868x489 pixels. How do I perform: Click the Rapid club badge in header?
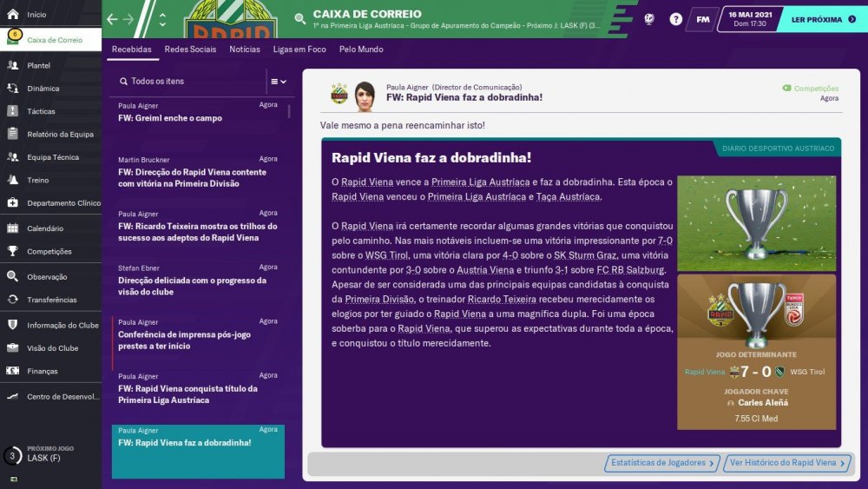pos(232,19)
